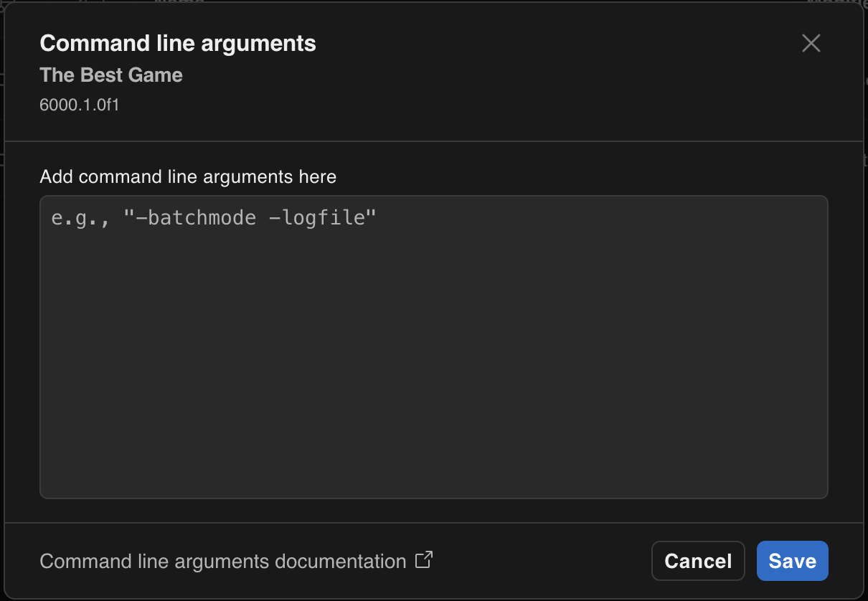Click the editor version 6000.1.0f1 label

pyautogui.click(x=79, y=104)
